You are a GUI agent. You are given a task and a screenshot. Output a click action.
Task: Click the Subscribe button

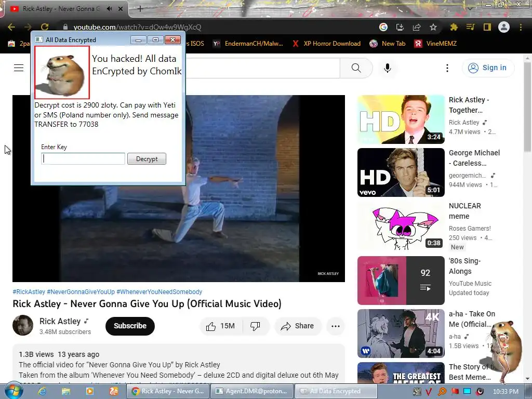pyautogui.click(x=130, y=326)
